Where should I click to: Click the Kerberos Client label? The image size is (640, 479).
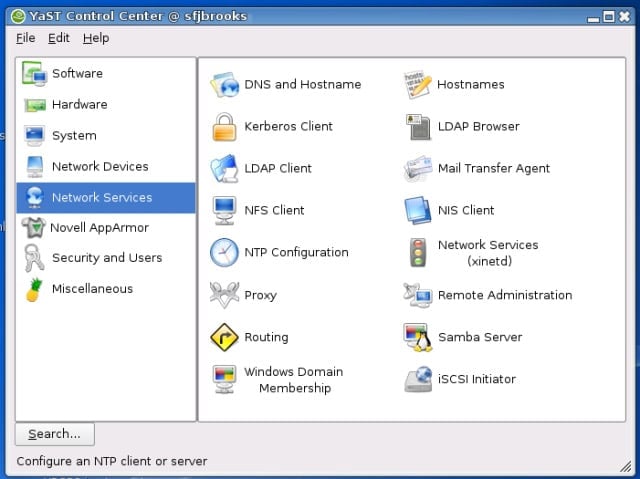[288, 126]
